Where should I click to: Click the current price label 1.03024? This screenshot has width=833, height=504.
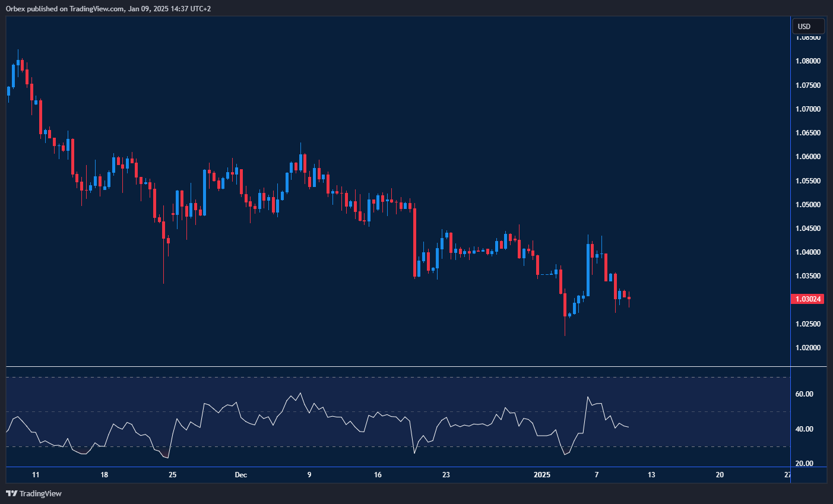tap(807, 299)
